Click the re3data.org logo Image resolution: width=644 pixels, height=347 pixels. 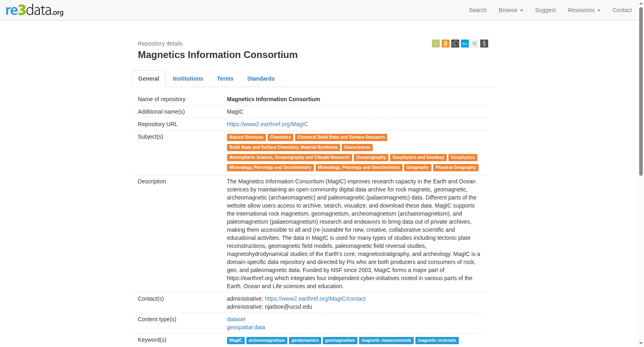click(35, 10)
